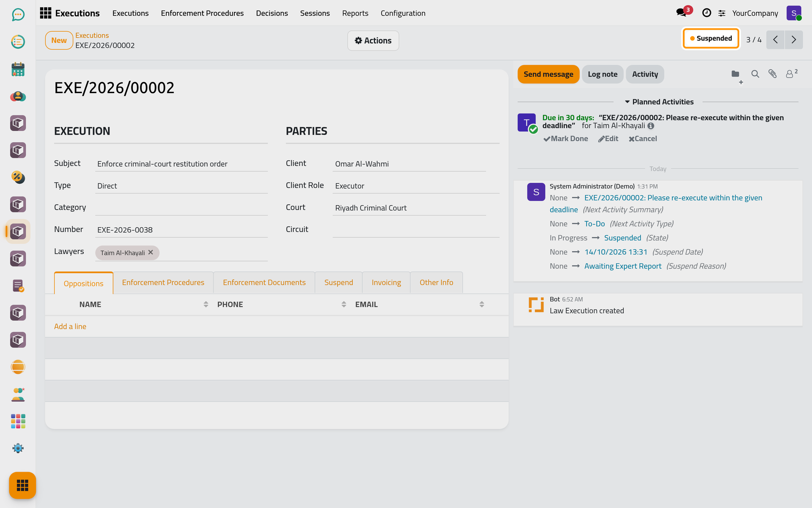Sort by the NAME column
Viewport: 812px width, 508px height.
144,304
